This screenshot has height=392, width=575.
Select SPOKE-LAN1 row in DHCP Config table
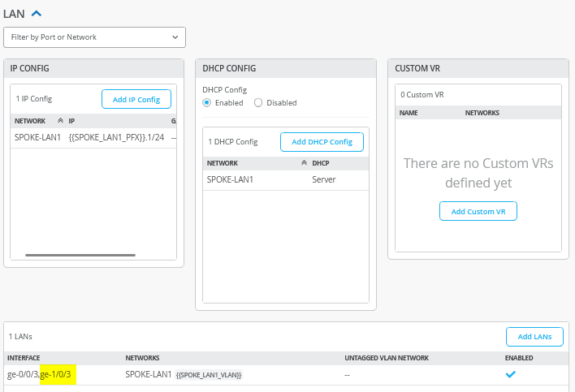286,180
